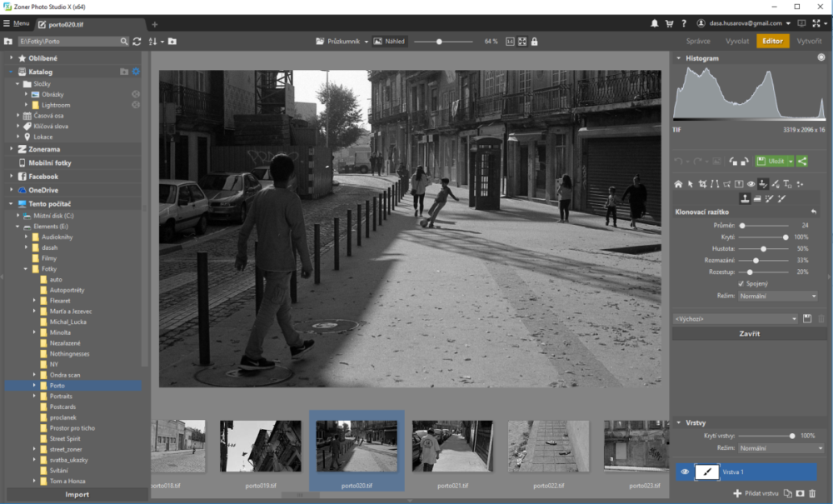The image size is (833, 504).
Task: Click the shopping cart icon
Action: point(668,23)
